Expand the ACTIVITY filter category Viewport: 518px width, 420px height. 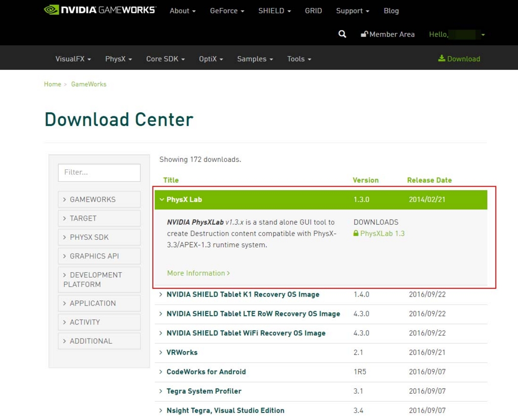99,322
